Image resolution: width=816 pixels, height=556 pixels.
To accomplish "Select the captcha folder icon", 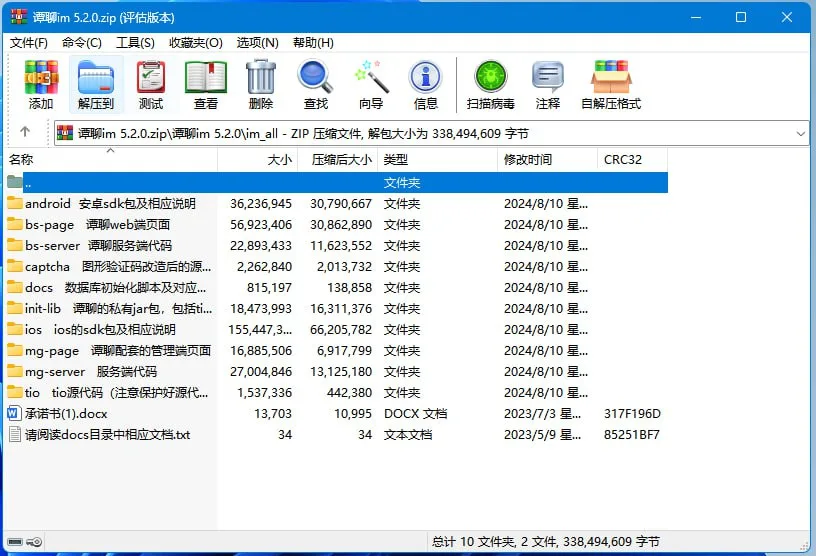I will tap(15, 266).
